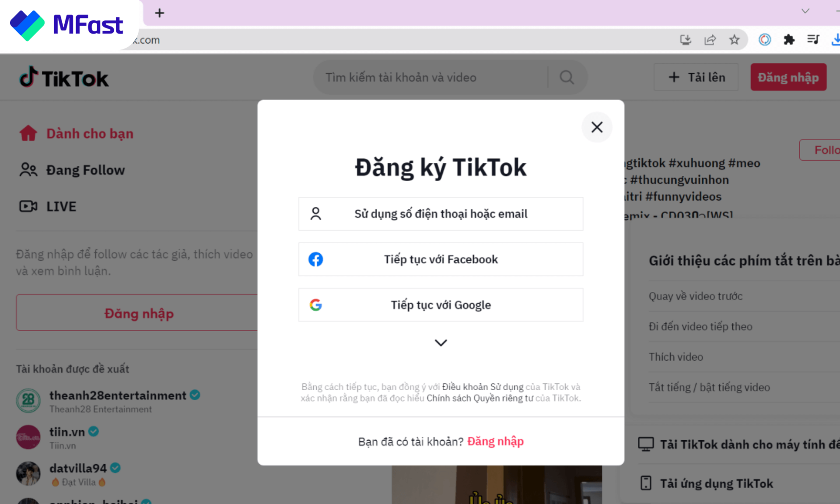Choose Sử dụng số điện thoại hoặc email
The height and width of the screenshot is (504, 840).
point(441,214)
